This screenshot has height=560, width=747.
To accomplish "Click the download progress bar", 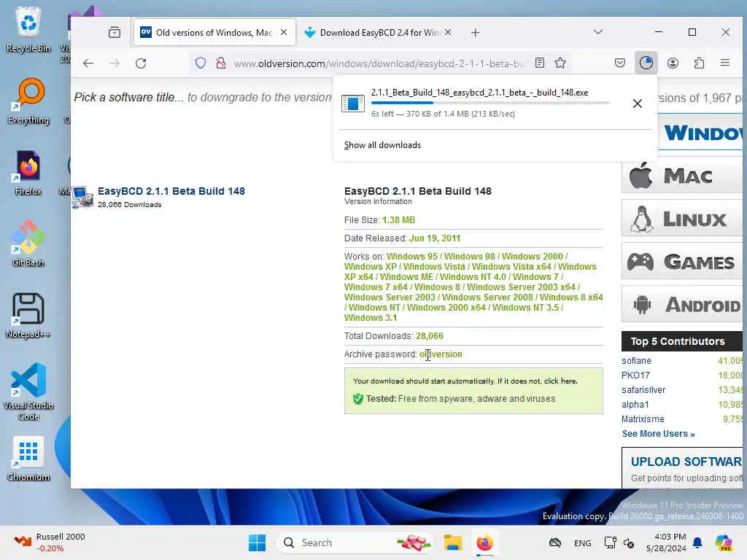I will click(490, 103).
